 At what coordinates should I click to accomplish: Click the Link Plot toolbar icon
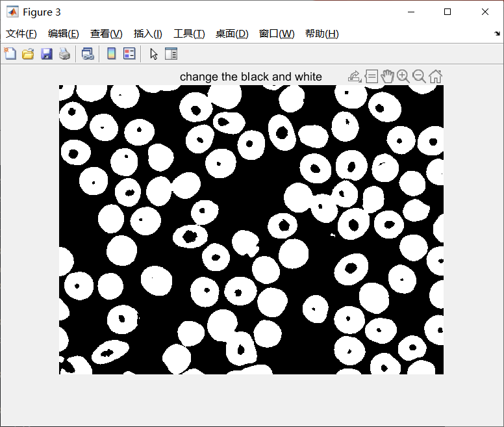(x=88, y=53)
